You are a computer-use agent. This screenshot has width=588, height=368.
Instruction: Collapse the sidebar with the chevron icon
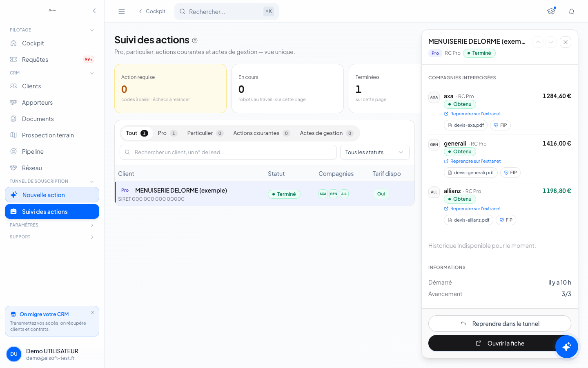(x=94, y=11)
